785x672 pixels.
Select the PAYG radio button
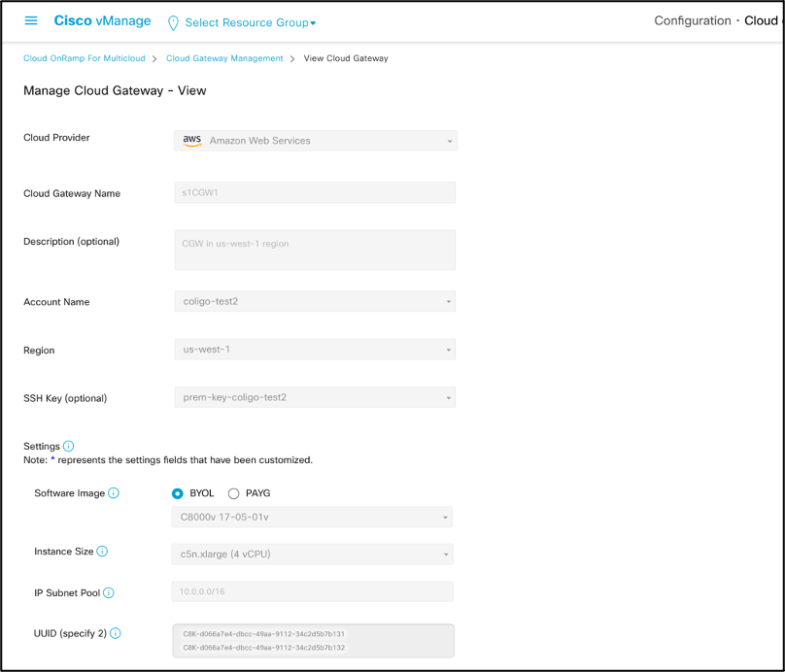coord(233,493)
